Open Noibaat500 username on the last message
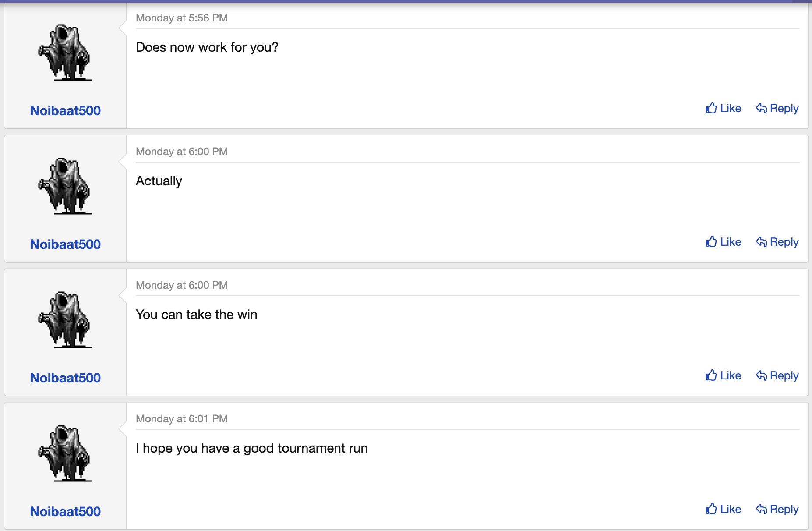 coord(65,511)
